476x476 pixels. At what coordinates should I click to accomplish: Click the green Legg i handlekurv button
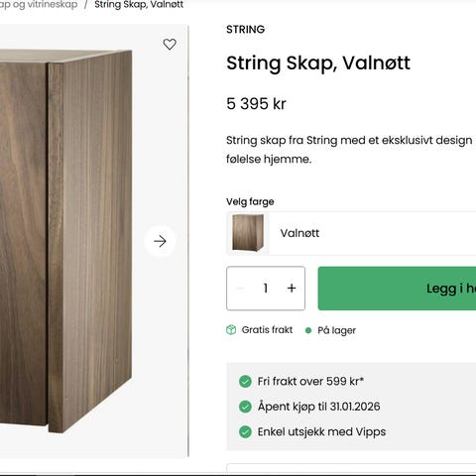397,289
